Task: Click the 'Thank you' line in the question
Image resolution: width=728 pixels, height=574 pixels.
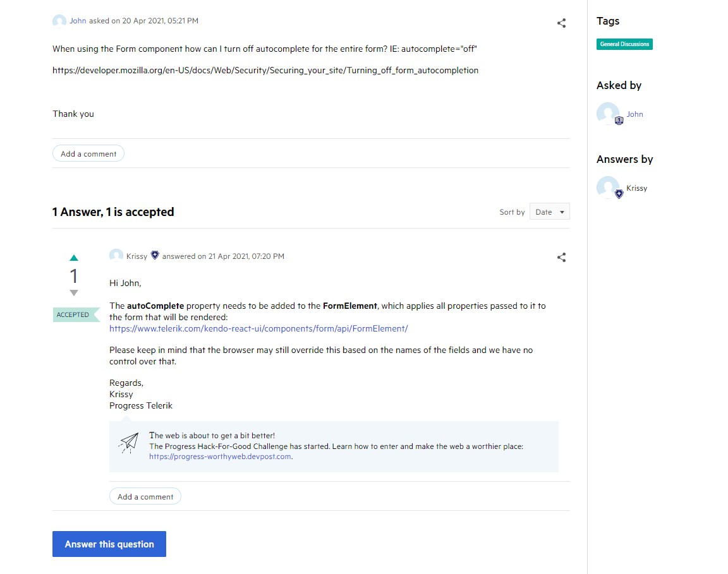Action: 73,114
